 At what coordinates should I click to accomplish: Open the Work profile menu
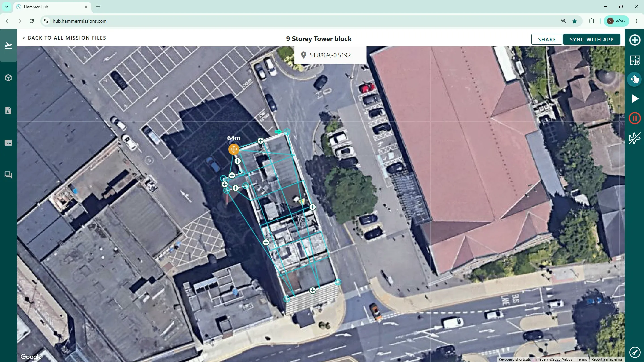click(x=616, y=21)
